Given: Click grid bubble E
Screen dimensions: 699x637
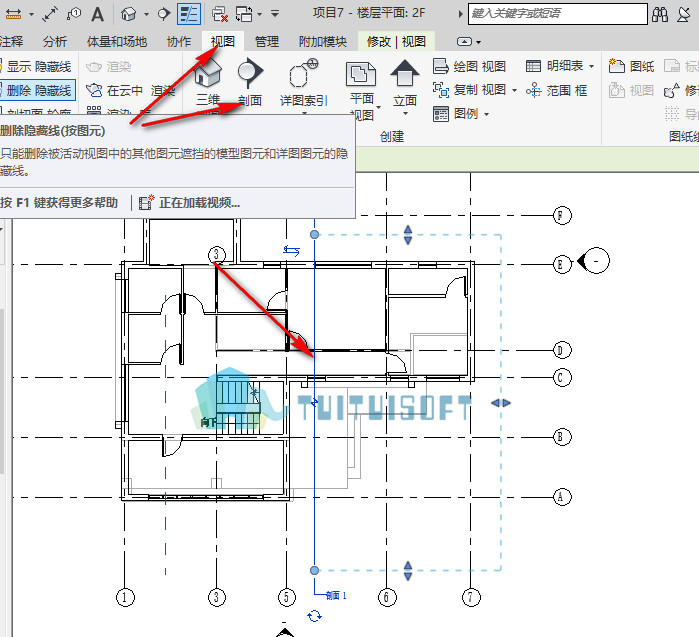Looking at the screenshot, I should pos(562,264).
